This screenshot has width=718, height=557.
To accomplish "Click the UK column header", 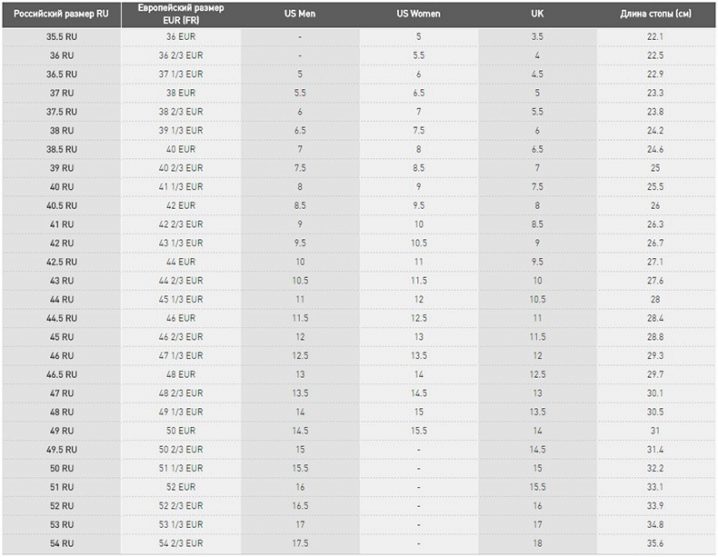I will (537, 14).
